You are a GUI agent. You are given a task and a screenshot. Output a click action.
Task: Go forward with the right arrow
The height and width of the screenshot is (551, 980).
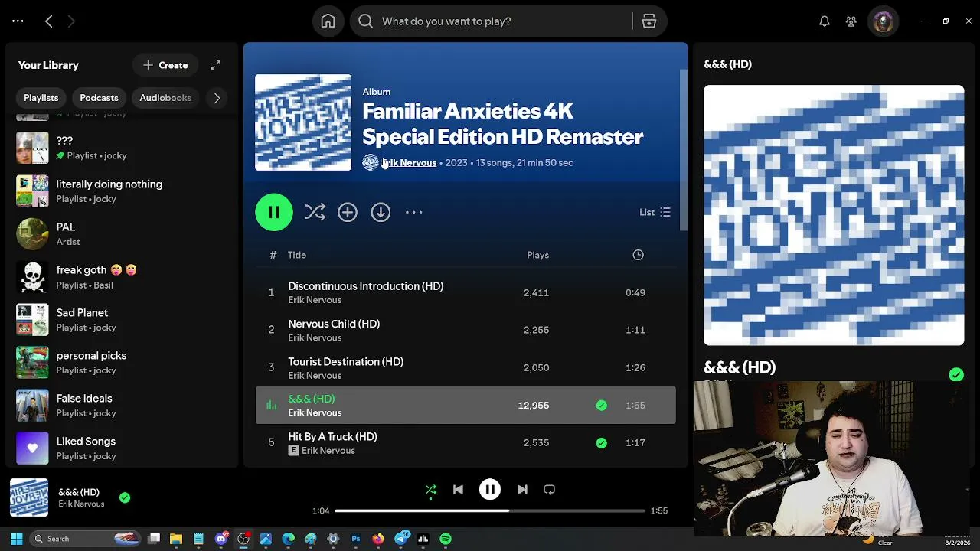coord(71,21)
